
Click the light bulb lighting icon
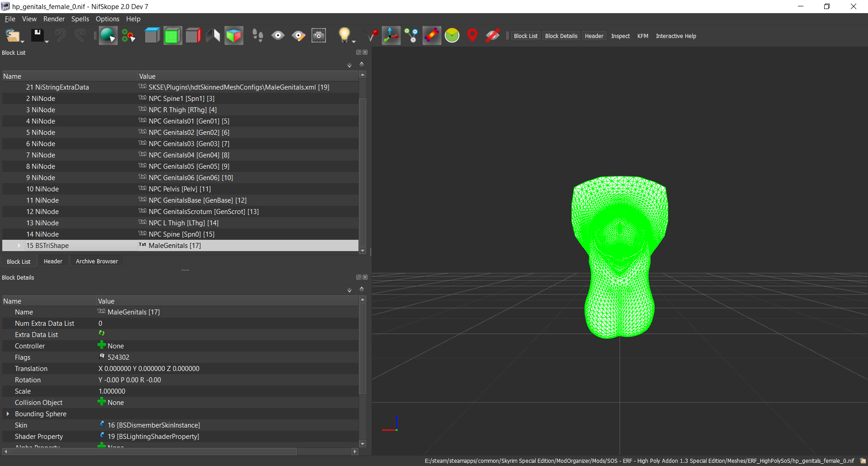tap(344, 34)
